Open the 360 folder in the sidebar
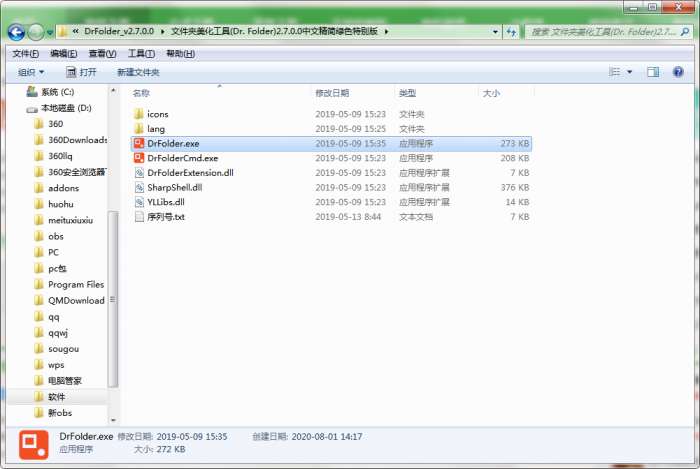 [49, 124]
